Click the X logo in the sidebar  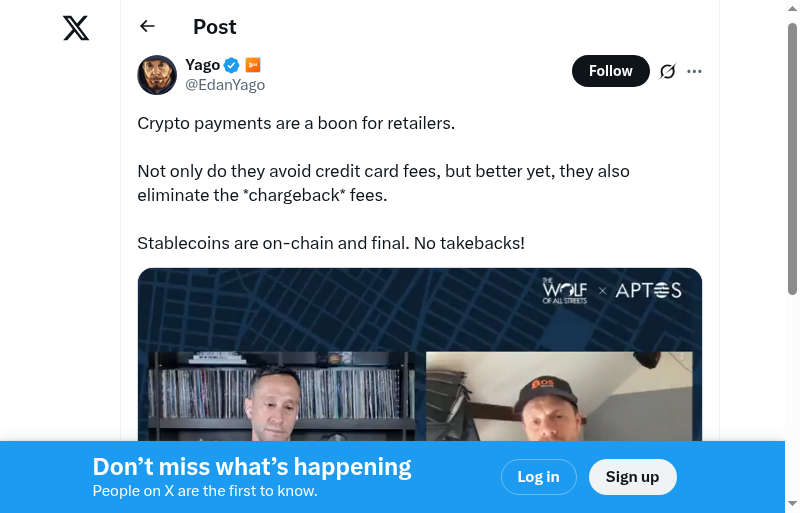coord(76,28)
